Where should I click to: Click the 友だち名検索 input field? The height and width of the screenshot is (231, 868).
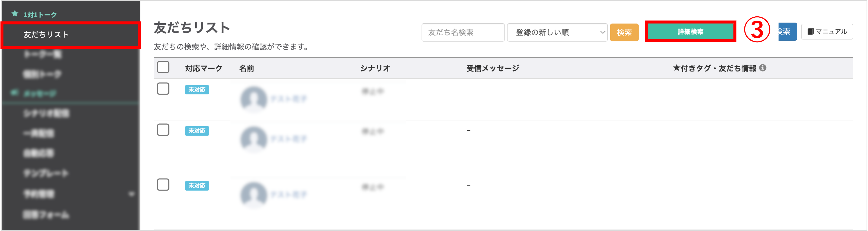pyautogui.click(x=463, y=32)
